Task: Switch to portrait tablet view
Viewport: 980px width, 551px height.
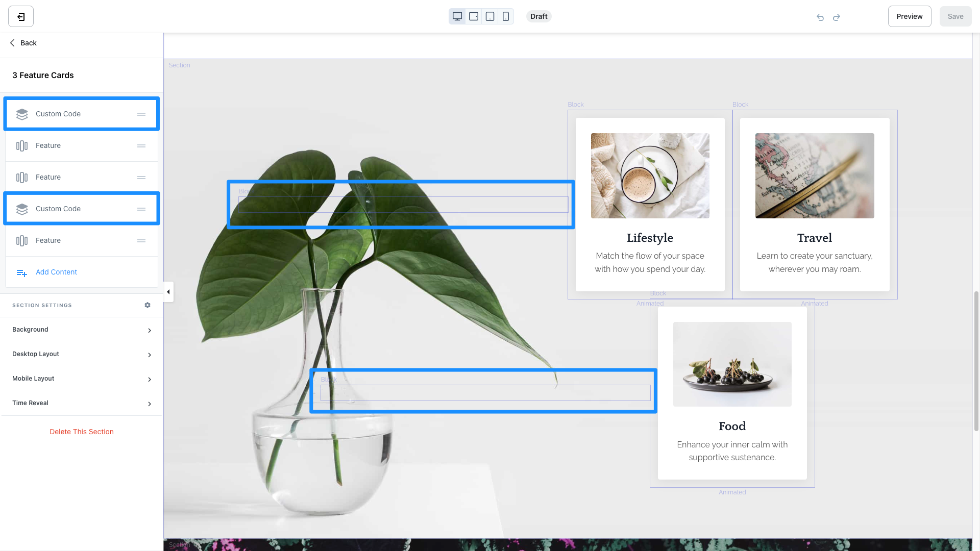Action: pyautogui.click(x=490, y=16)
